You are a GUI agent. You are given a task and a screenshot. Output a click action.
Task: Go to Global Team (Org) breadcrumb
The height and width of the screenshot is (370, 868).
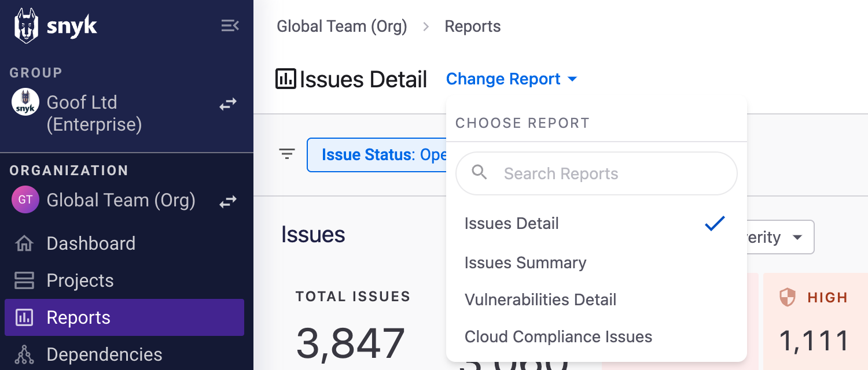pyautogui.click(x=342, y=27)
